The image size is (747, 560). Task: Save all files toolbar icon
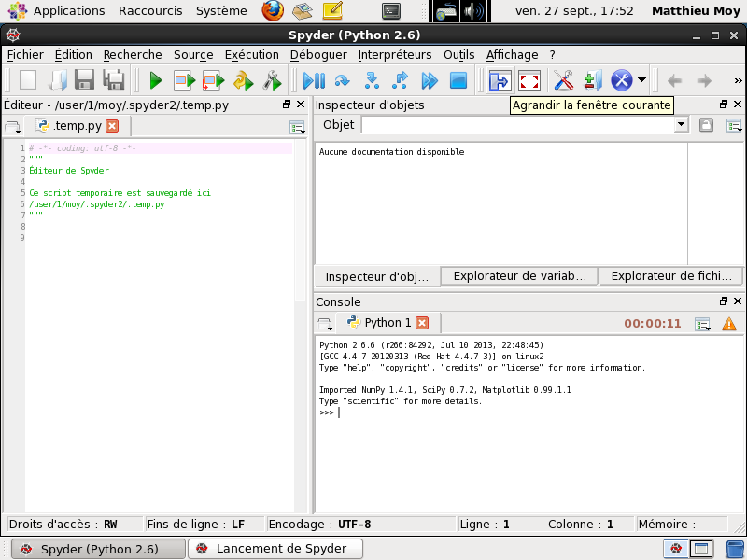pos(114,80)
